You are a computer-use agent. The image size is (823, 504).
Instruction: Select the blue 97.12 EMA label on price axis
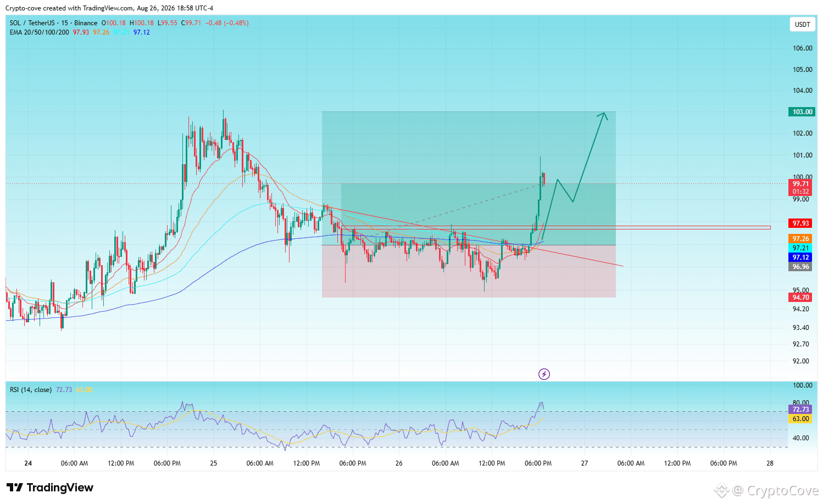[800, 257]
